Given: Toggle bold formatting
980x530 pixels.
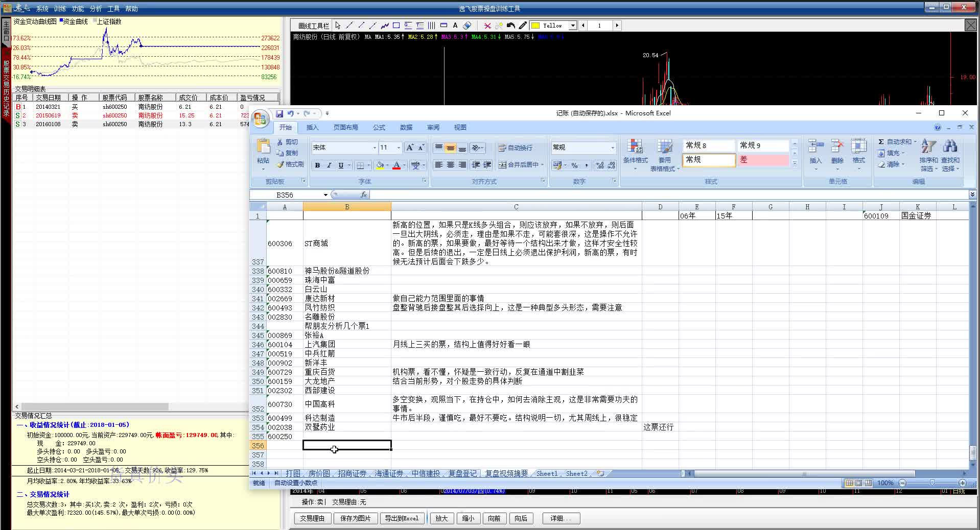Looking at the screenshot, I should [317, 165].
